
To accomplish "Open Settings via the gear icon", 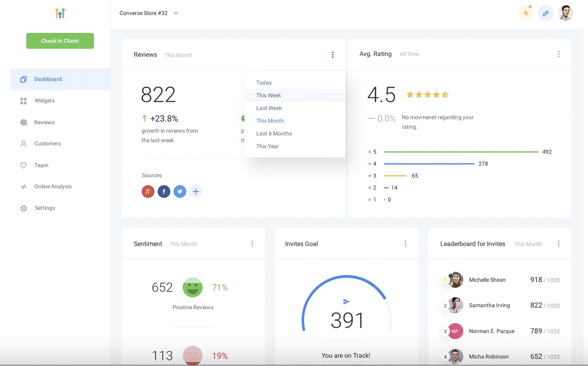I will pyautogui.click(x=24, y=208).
